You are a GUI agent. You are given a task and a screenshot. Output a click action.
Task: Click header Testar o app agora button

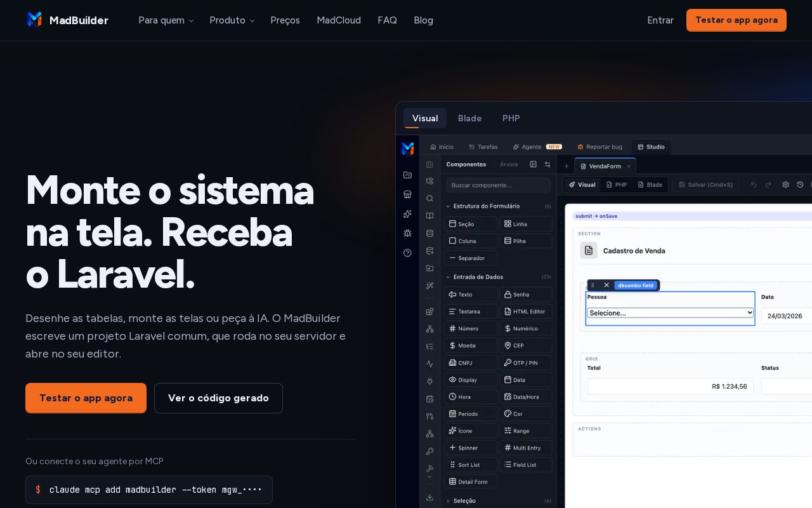pos(737,20)
